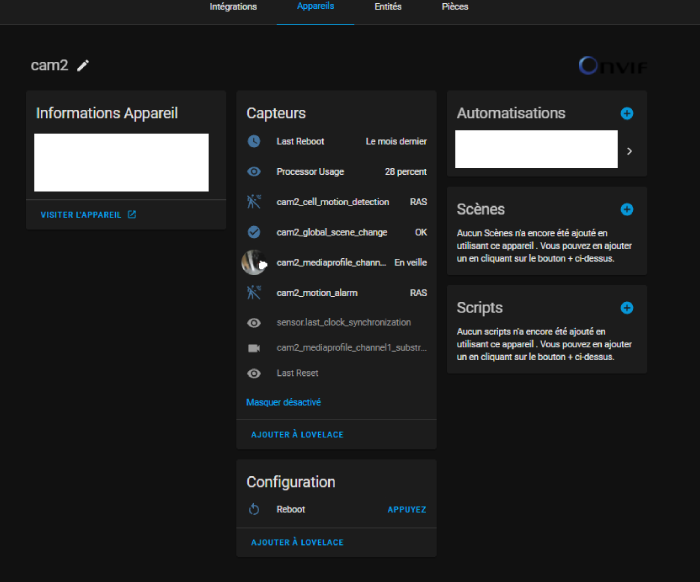Switch to the Intégrations tab

(x=233, y=7)
